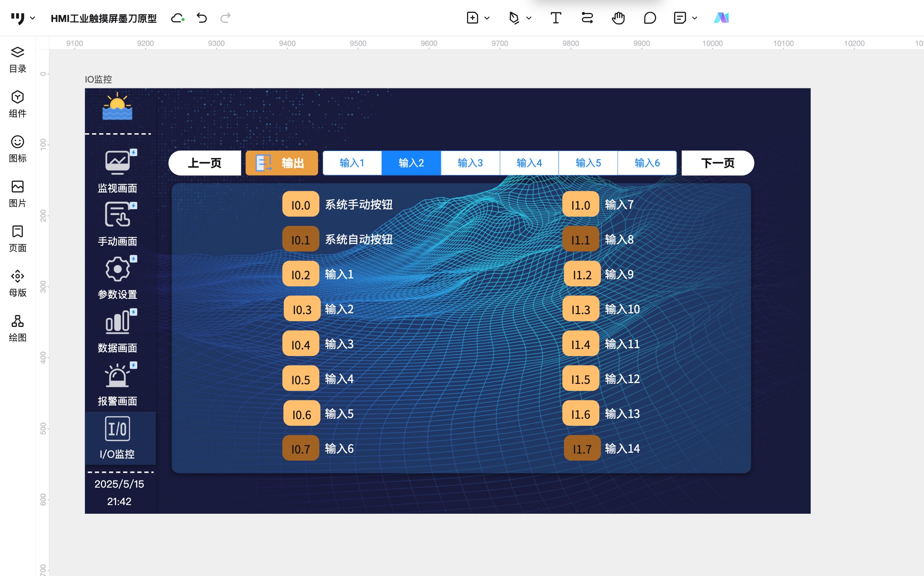Screen dimensions: 924x576
Task: Click the 下一页 button
Action: (x=717, y=163)
